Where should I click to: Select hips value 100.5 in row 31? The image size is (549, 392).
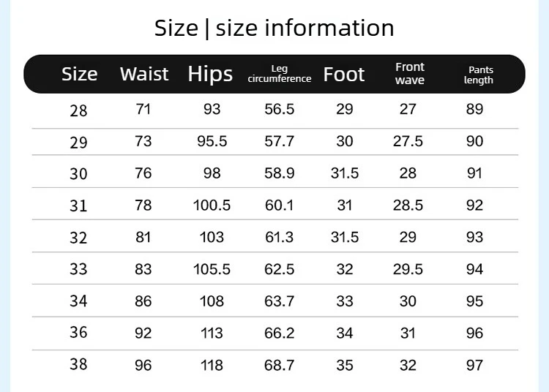(x=212, y=206)
